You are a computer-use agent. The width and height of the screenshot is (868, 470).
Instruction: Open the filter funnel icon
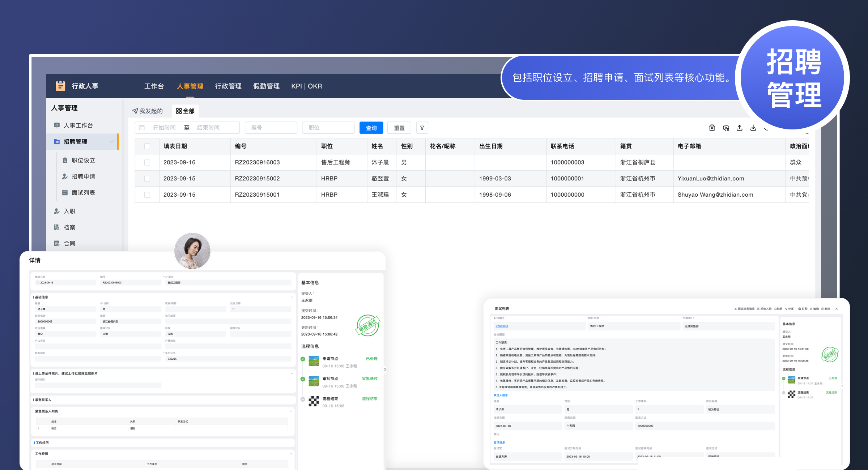(422, 128)
